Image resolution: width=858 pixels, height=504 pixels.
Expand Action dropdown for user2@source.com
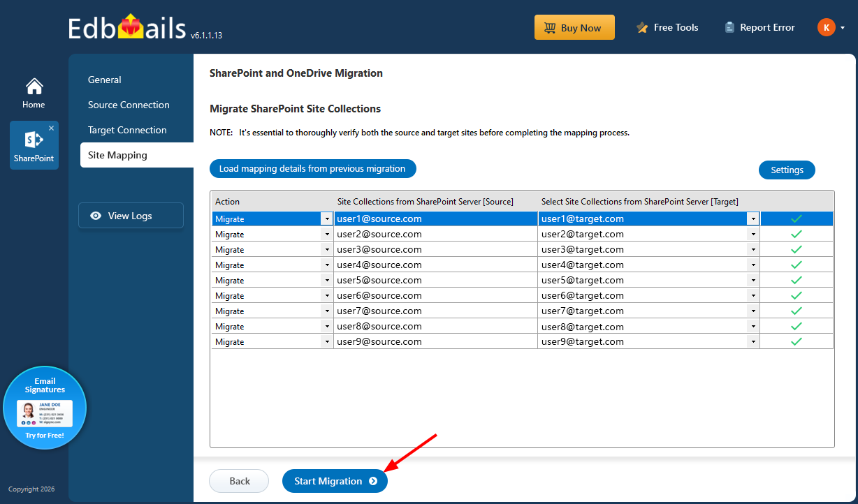[326, 234]
